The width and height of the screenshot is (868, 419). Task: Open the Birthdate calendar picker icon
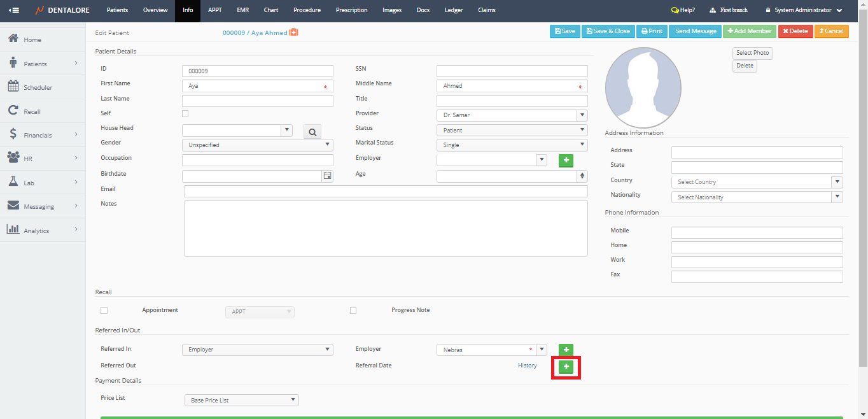pyautogui.click(x=328, y=176)
